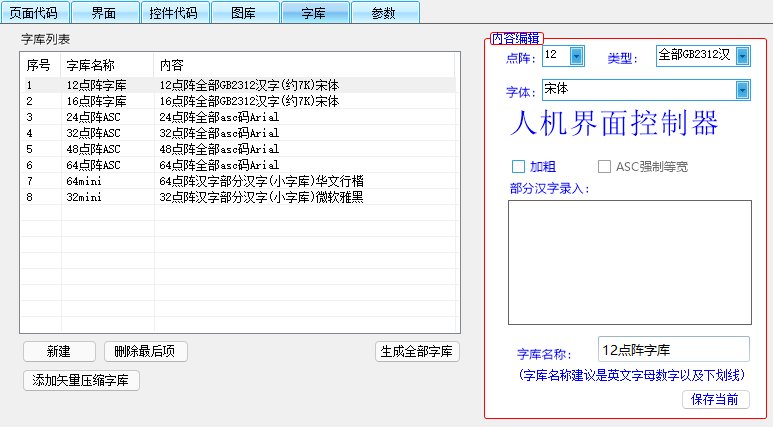Select row 32点阵ASC in the list

pos(240,133)
